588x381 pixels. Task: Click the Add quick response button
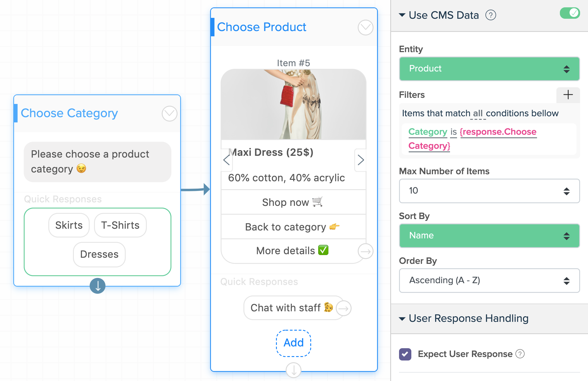coord(294,343)
